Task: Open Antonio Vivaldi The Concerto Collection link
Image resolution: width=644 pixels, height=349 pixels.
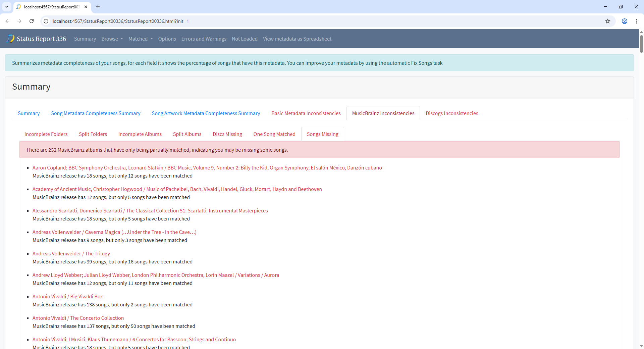Action: pos(78,318)
